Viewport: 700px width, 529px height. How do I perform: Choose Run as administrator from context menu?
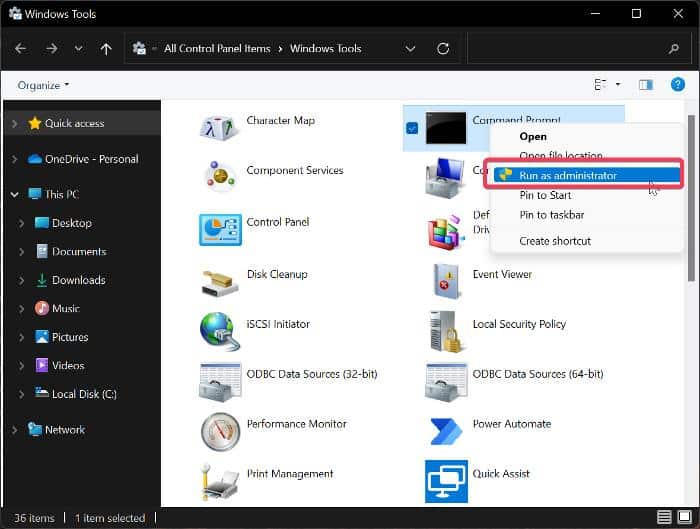pyautogui.click(x=568, y=175)
